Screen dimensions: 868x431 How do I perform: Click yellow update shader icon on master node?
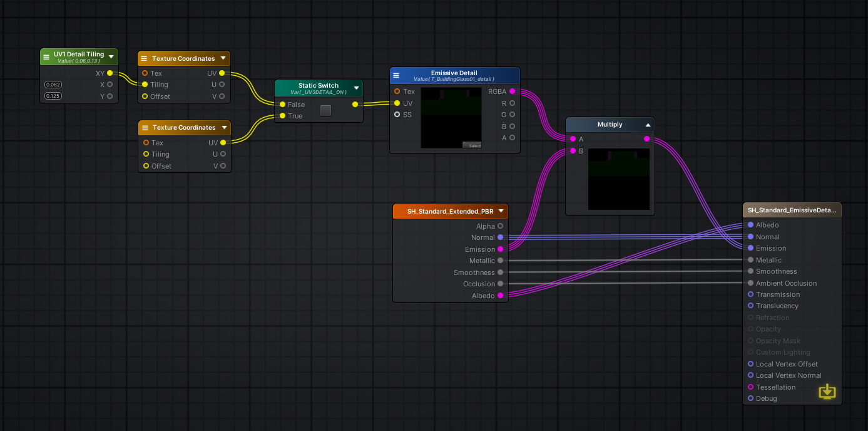(827, 392)
